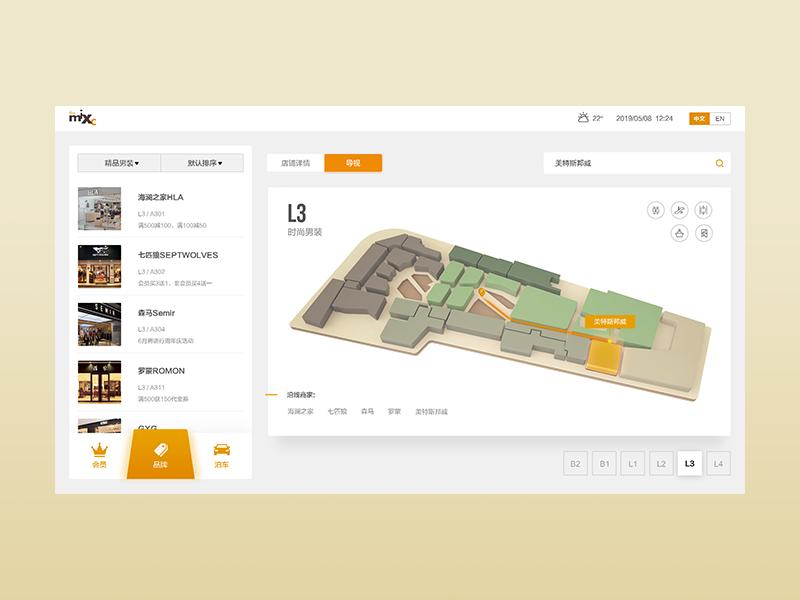800x600 pixels.
Task: Click the restroom facility icon
Action: pyautogui.click(x=656, y=211)
